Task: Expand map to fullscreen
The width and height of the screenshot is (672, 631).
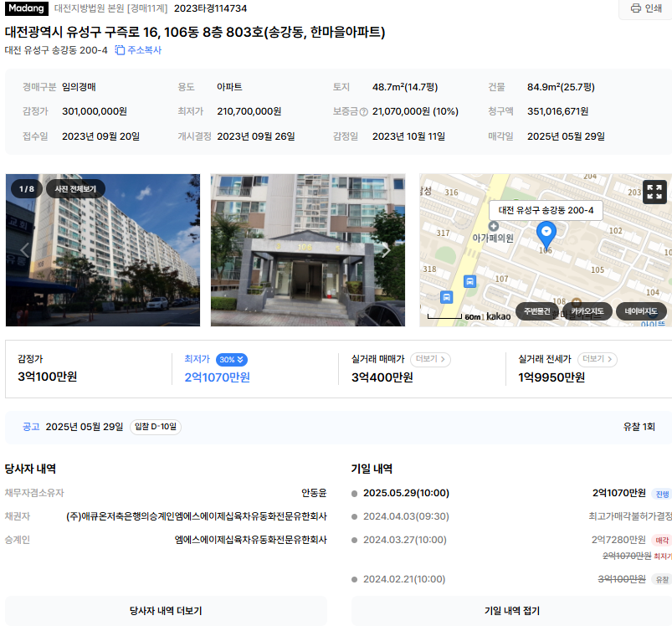Action: [654, 192]
